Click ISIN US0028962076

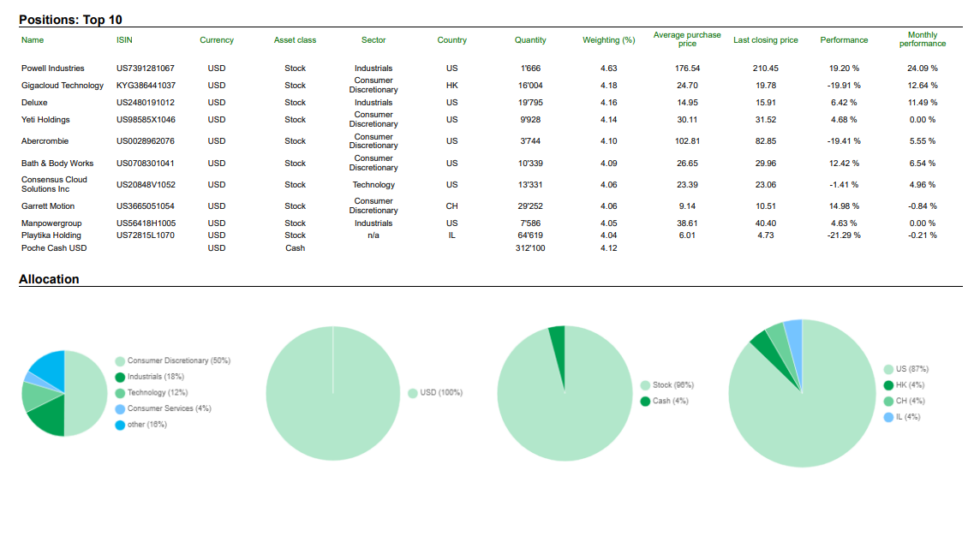click(x=146, y=141)
